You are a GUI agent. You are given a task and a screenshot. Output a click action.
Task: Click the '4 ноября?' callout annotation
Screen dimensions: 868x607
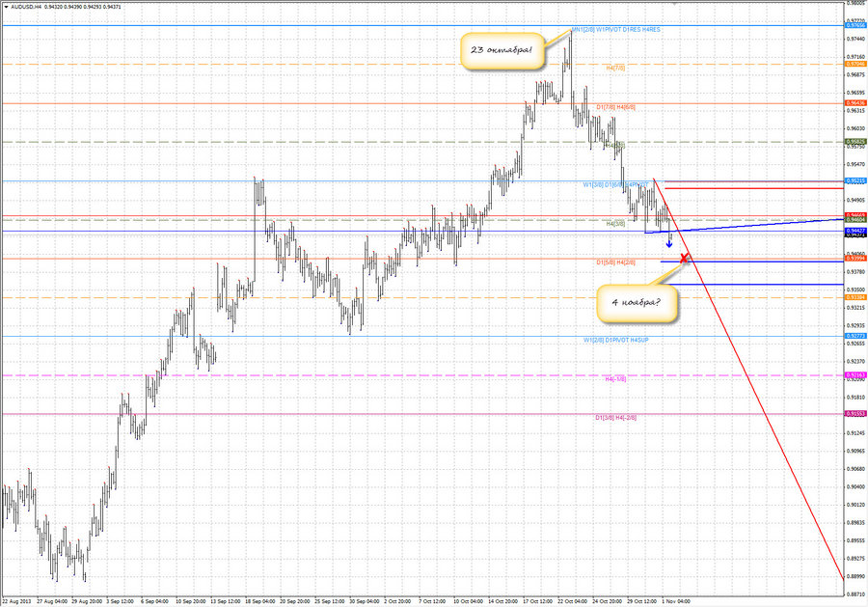tap(637, 302)
